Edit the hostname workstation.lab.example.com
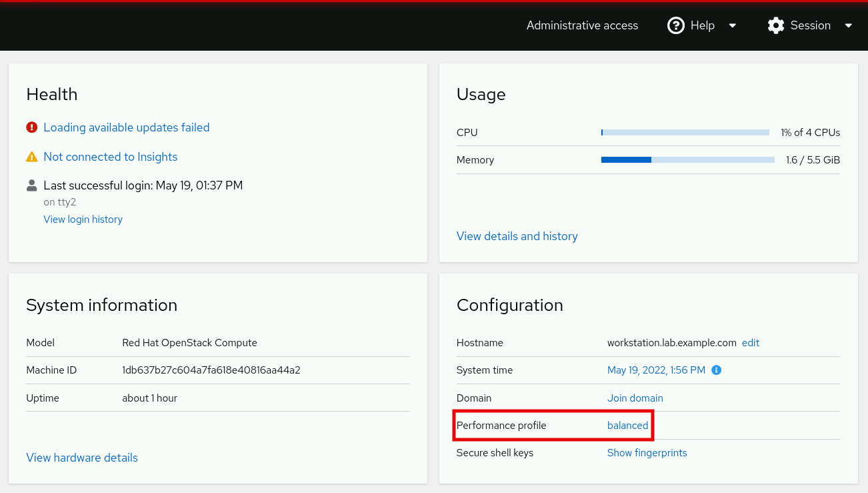Viewport: 868px width, 493px height. coord(751,343)
